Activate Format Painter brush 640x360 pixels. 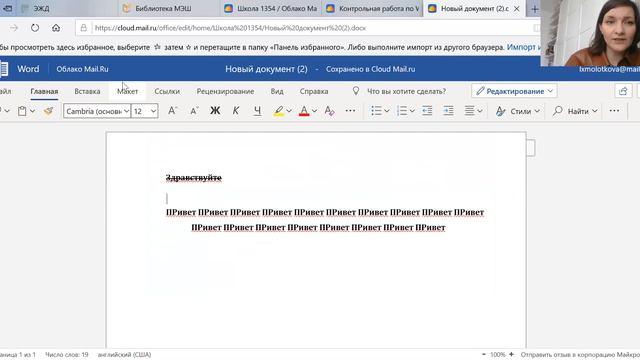tap(48, 111)
